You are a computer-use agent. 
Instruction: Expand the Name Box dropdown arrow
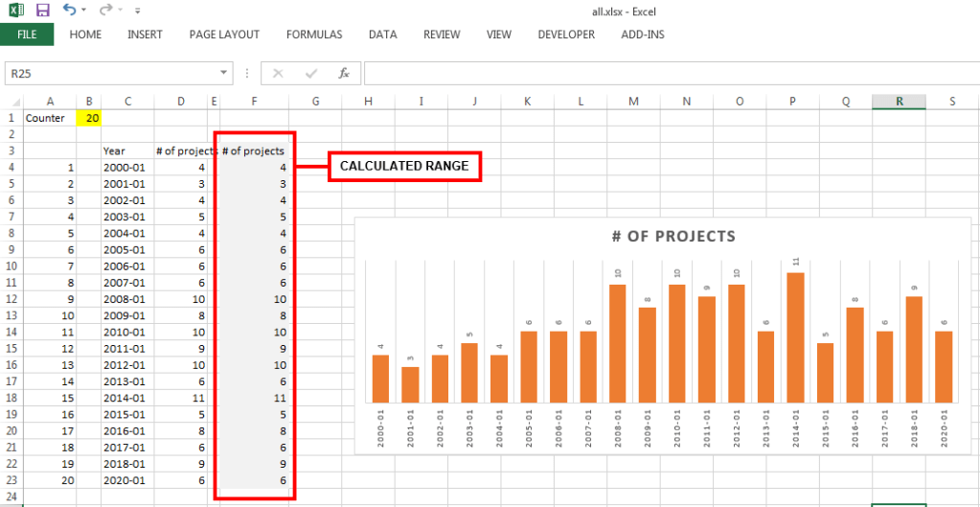(224, 73)
